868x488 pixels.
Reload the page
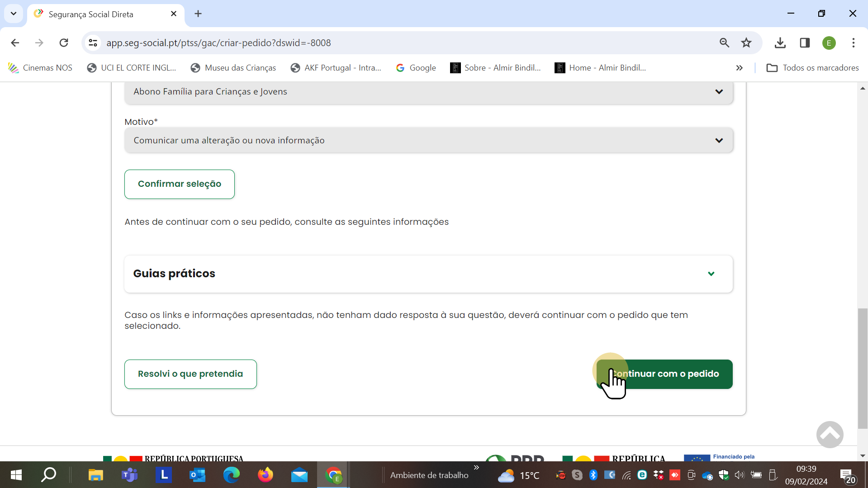tap(64, 43)
